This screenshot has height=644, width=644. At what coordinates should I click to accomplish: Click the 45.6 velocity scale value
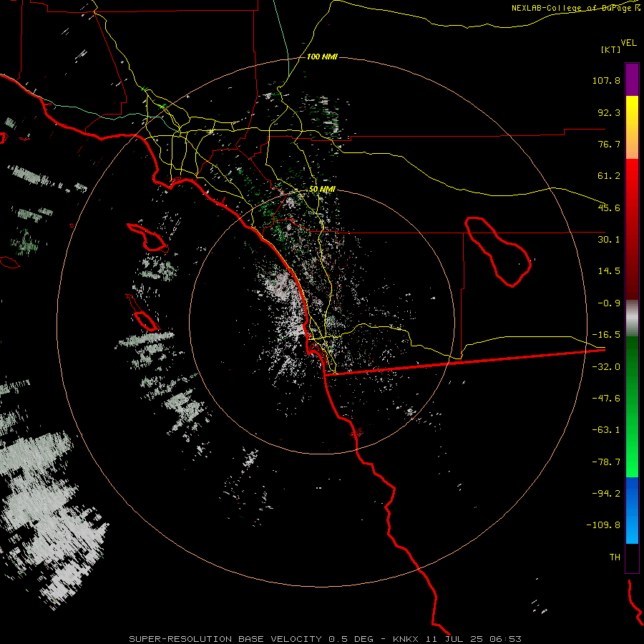click(x=609, y=208)
